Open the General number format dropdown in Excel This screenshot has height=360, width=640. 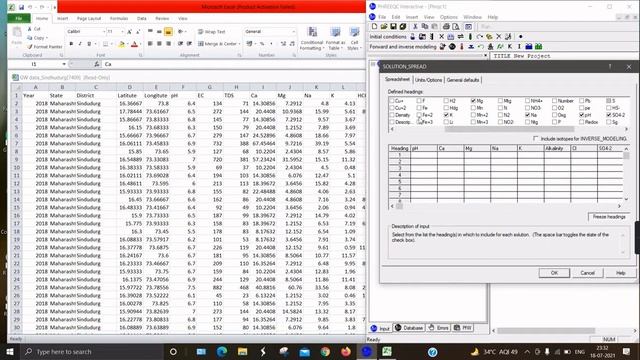(293, 31)
